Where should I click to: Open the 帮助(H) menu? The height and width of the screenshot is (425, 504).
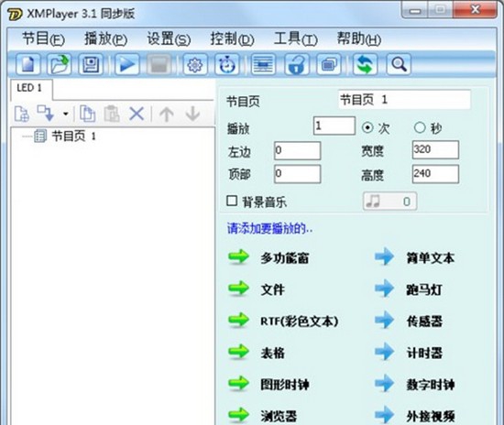pyautogui.click(x=358, y=38)
